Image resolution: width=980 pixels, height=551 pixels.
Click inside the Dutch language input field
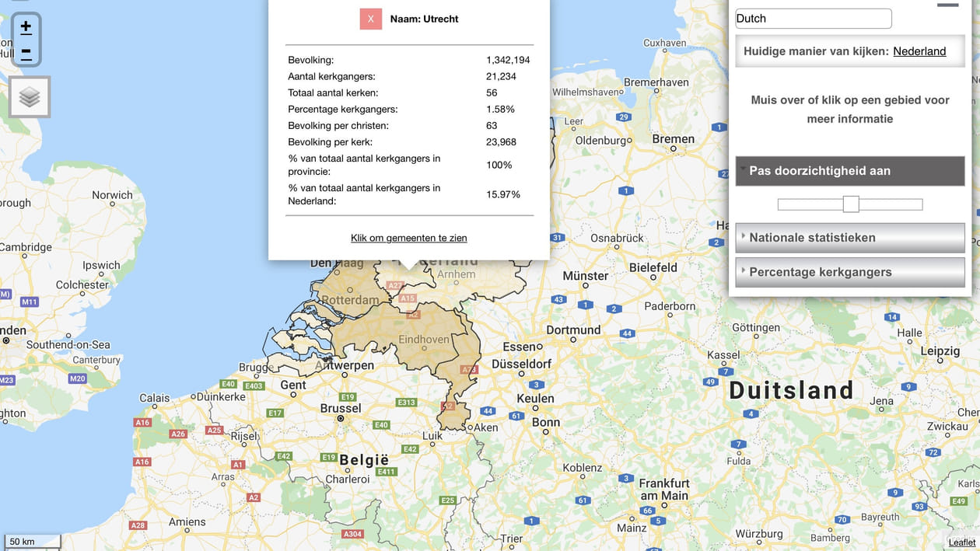point(813,18)
